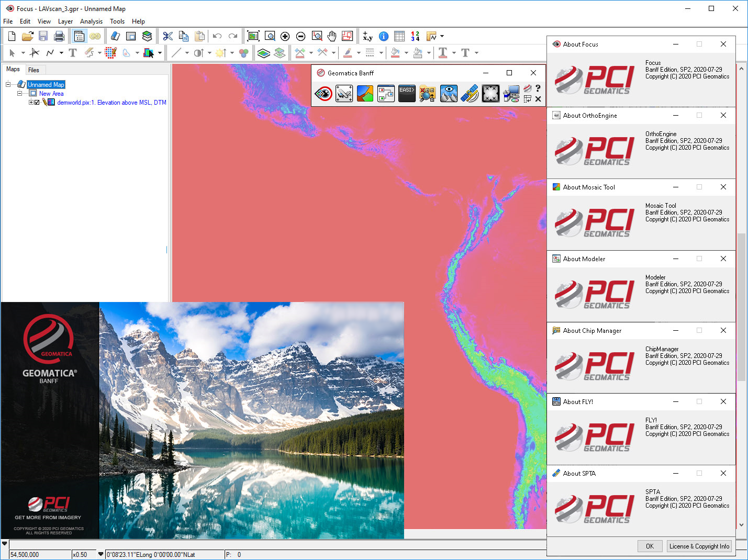This screenshot has height=560, width=748.
Task: Click the Cut scissors icon
Action: [168, 36]
